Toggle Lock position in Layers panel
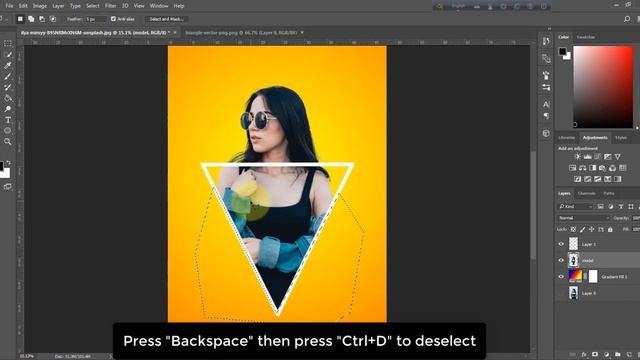The image size is (640, 360). click(x=591, y=229)
